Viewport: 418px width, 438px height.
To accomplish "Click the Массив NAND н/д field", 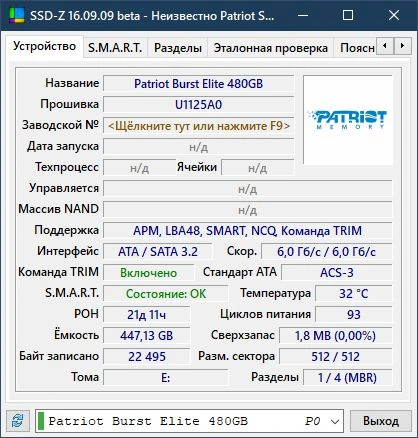I will click(x=248, y=210).
